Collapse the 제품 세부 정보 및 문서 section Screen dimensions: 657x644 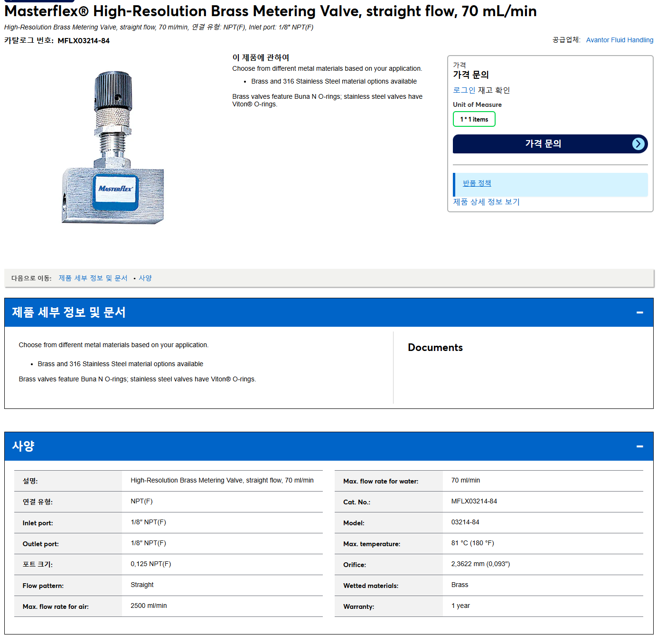click(639, 313)
